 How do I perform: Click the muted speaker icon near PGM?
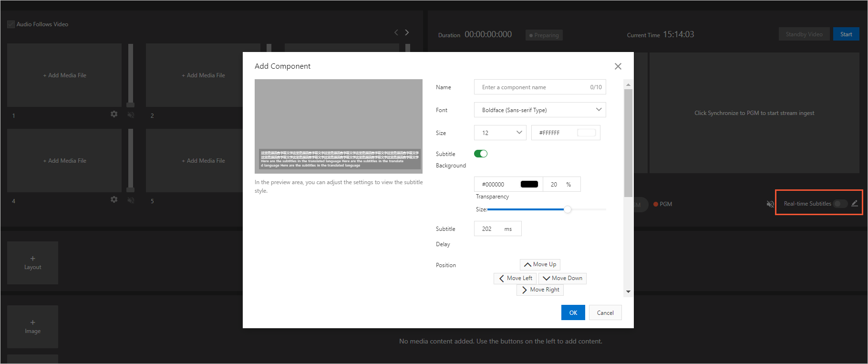pos(770,204)
